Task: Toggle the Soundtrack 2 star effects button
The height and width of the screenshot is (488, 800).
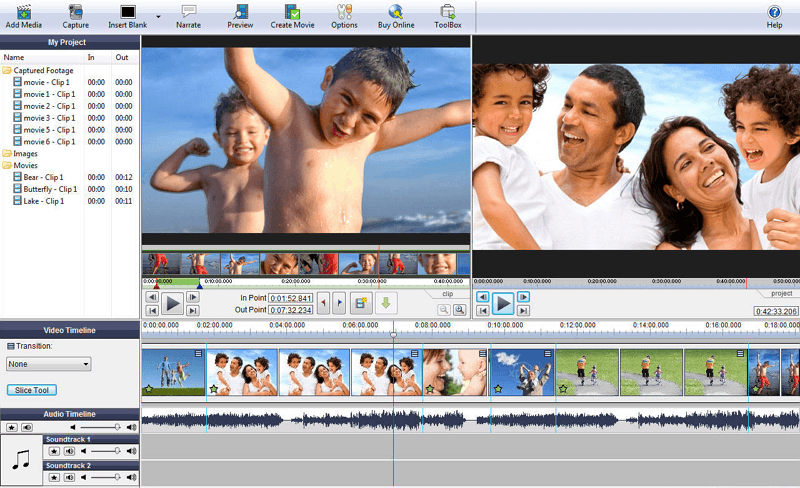Action: click(x=54, y=478)
